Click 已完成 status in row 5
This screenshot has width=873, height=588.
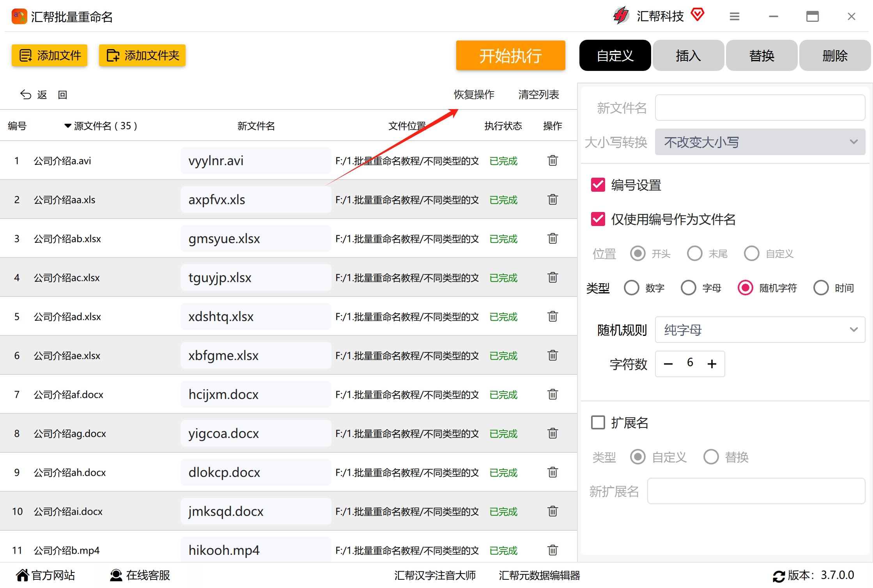(503, 316)
